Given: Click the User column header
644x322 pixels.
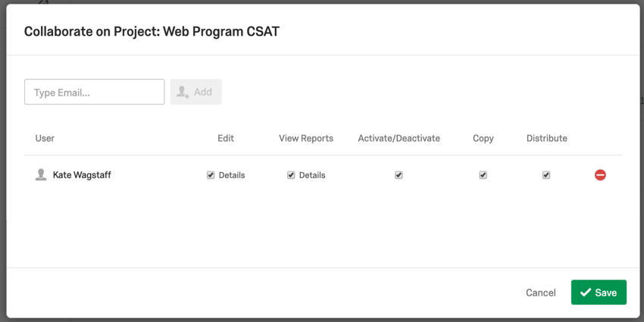Looking at the screenshot, I should 45,139.
